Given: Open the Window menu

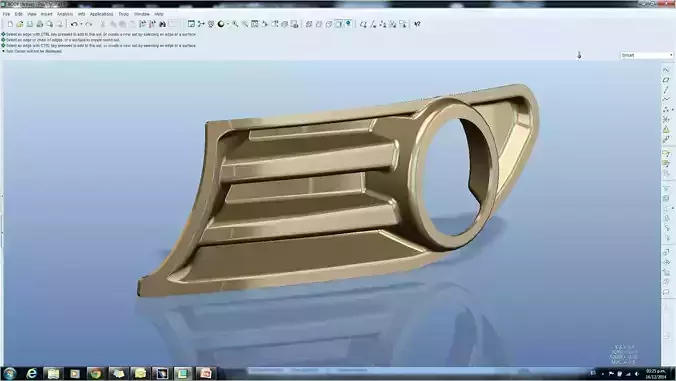Looking at the screenshot, I should coord(141,14).
